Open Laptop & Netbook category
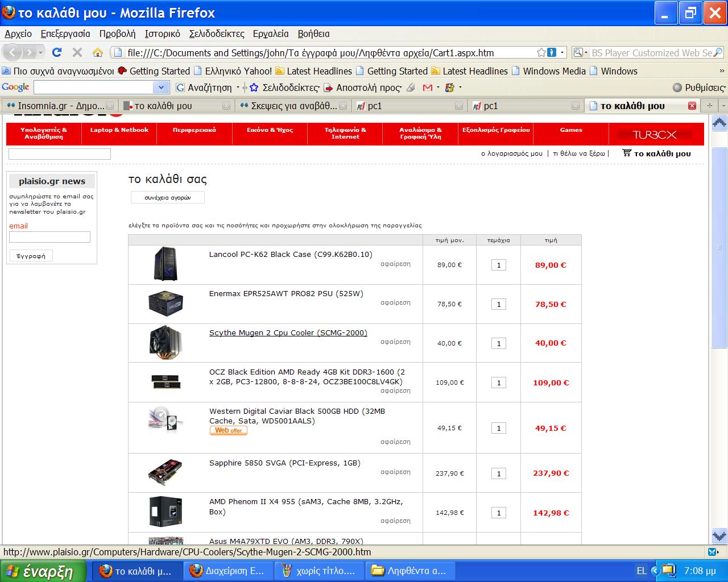 pyautogui.click(x=119, y=130)
